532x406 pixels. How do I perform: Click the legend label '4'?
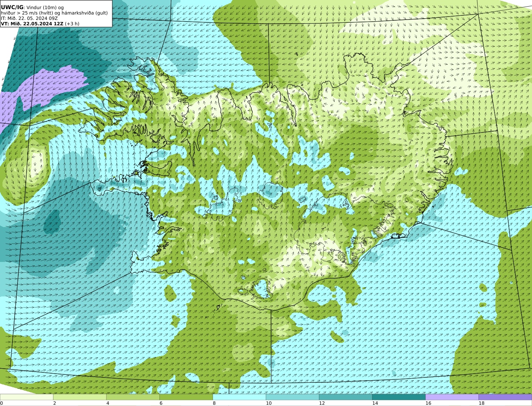click(x=108, y=403)
